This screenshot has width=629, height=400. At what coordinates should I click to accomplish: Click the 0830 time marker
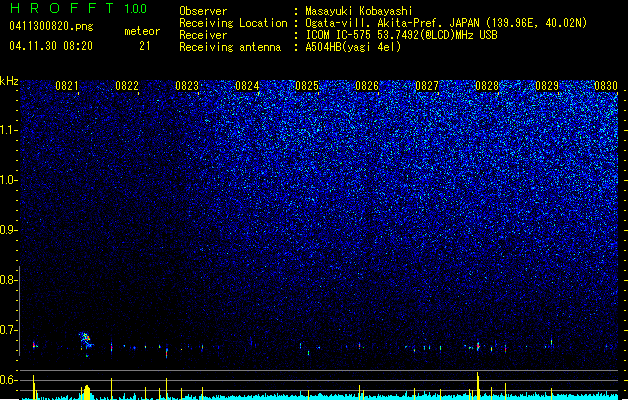606,86
